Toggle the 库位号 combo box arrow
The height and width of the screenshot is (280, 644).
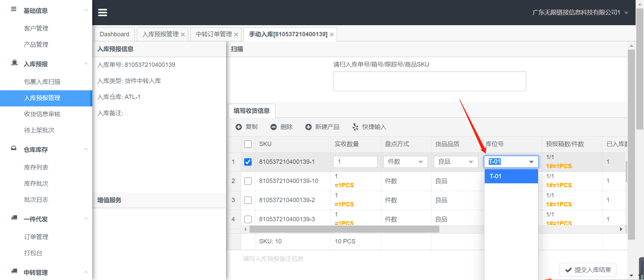(x=531, y=162)
